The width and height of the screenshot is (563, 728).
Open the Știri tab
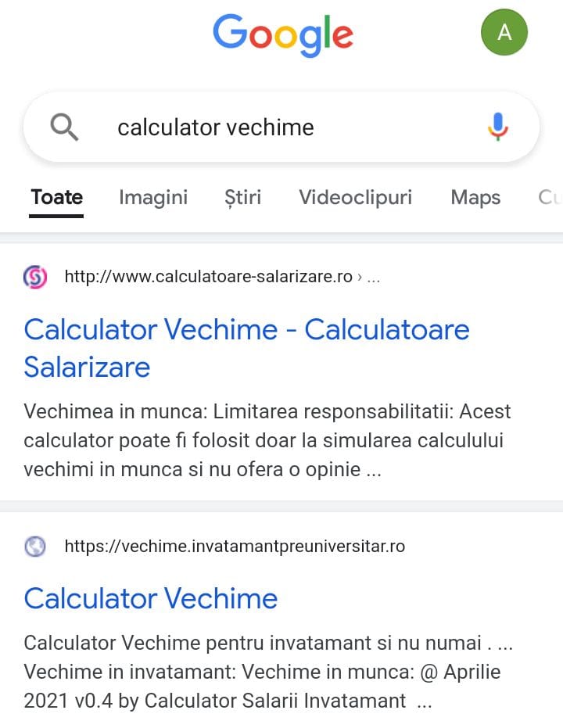tap(242, 197)
